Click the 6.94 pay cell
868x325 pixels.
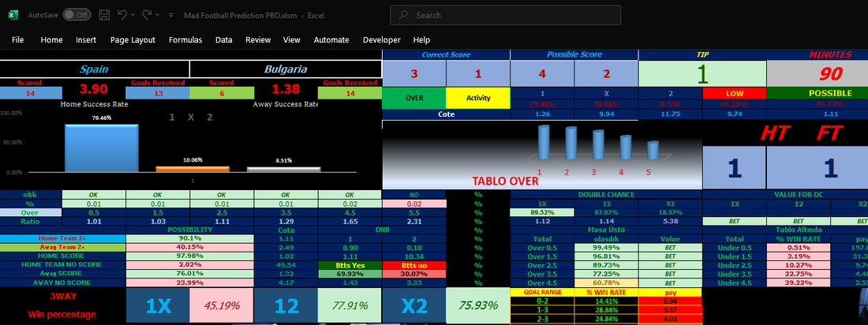[x=670, y=301]
